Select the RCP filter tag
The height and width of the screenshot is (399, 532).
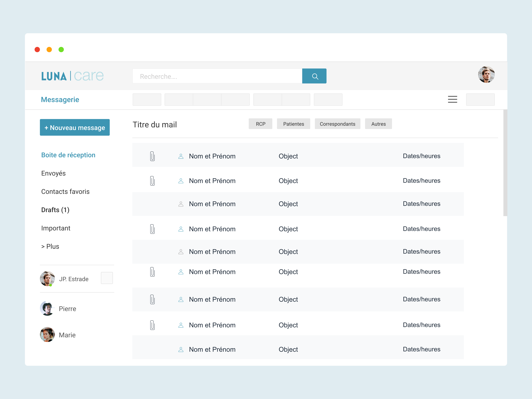click(260, 124)
